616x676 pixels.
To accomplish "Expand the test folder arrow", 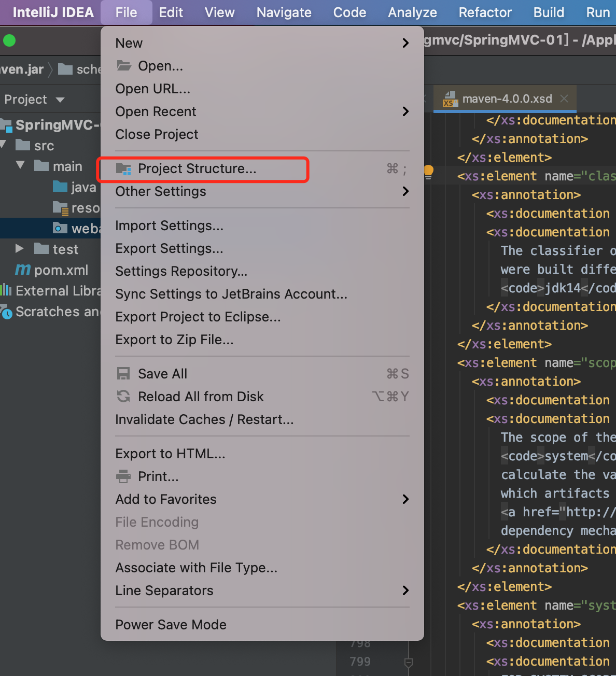I will [20, 248].
